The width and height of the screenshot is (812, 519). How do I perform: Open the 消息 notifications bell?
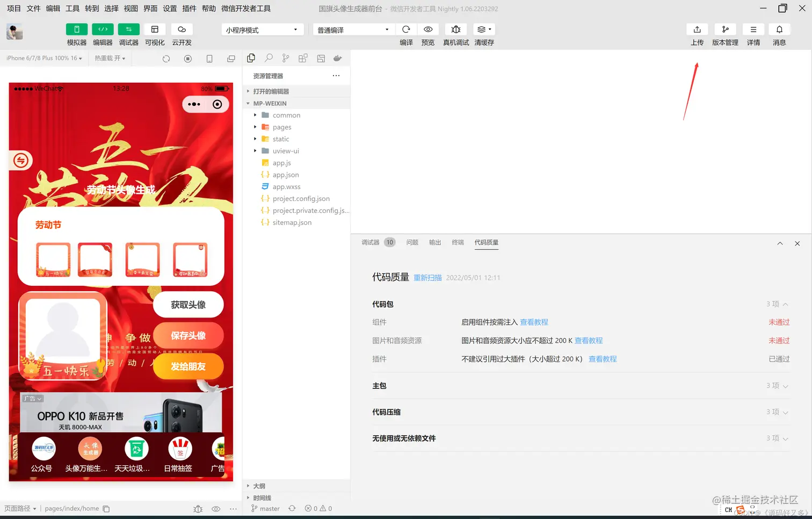(779, 29)
